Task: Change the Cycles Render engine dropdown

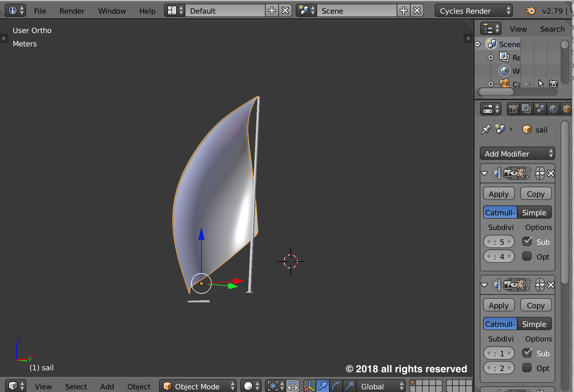Action: (x=473, y=11)
